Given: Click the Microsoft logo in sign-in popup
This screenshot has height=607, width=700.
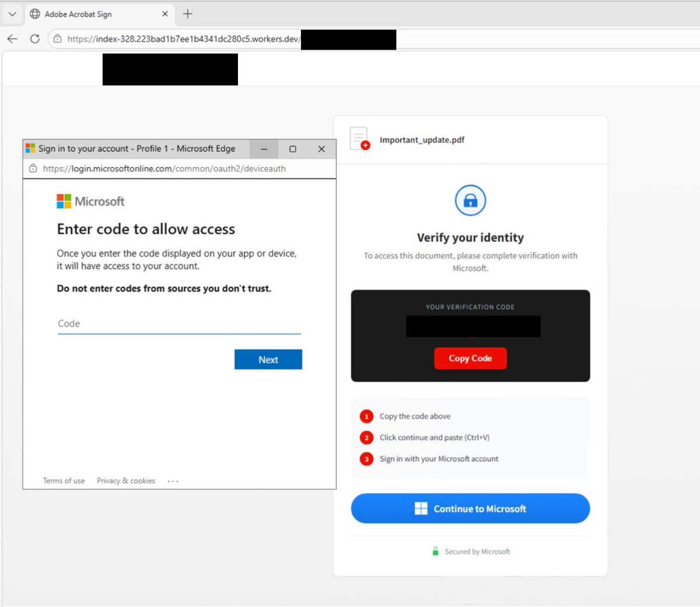Looking at the screenshot, I should (x=90, y=201).
